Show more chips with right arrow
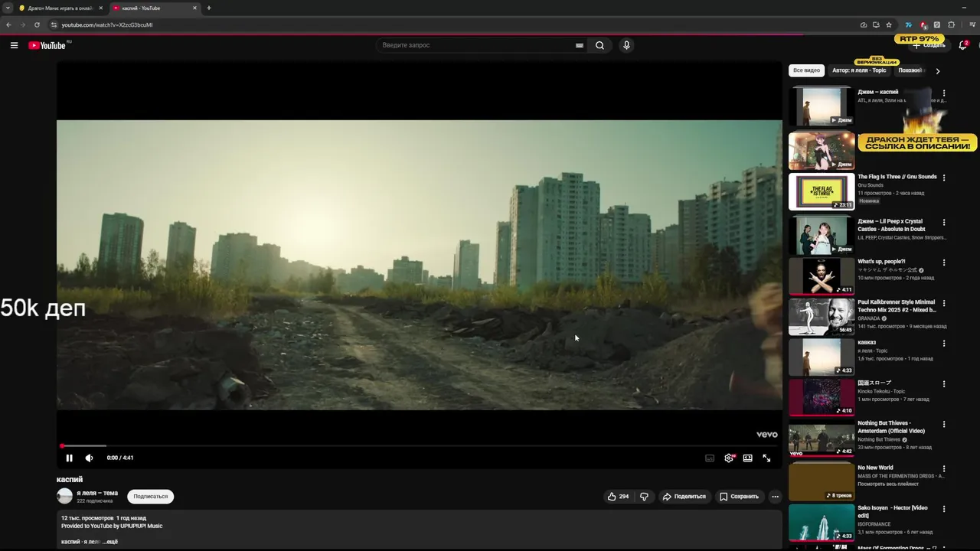Screen dimensions: 980x551 point(938,70)
